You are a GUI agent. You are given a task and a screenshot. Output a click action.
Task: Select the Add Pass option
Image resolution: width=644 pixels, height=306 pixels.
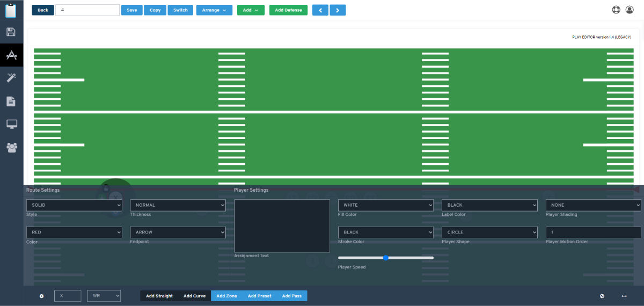tap(292, 296)
